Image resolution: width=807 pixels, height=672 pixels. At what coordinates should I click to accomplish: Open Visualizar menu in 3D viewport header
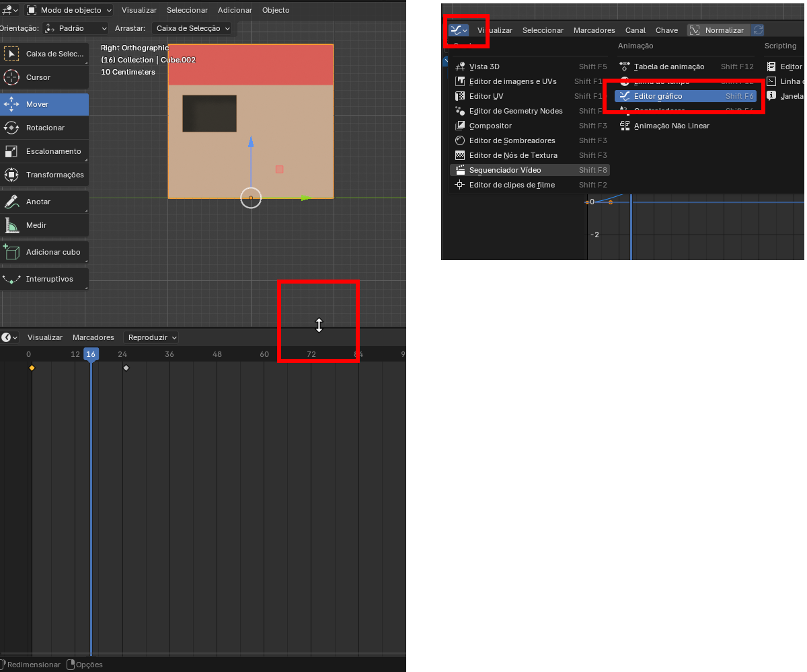[x=139, y=10]
